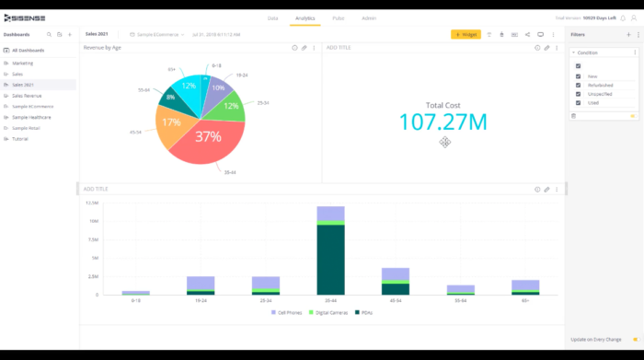Click the Revenue by Age title
The image size is (644, 360).
tap(102, 48)
